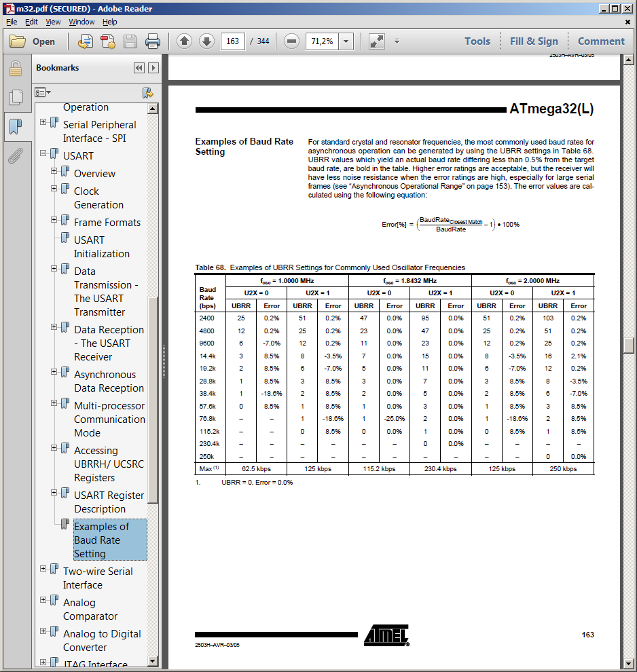Go to next page arrow
The image size is (637, 672).
coord(206,41)
